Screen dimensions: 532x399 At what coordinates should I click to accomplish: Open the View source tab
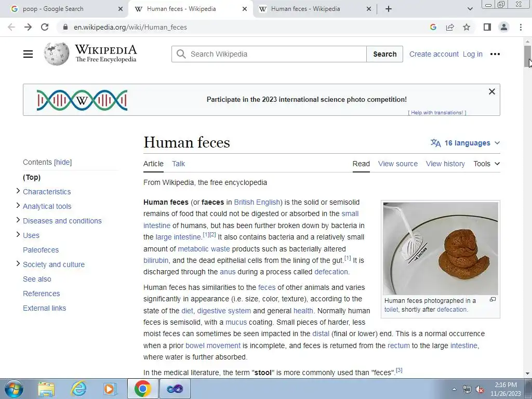pyautogui.click(x=397, y=164)
